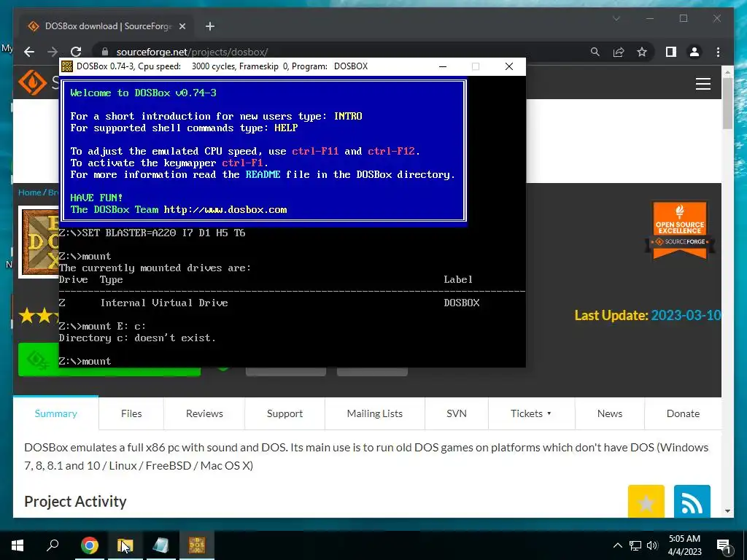Click the page scrollbar down arrow
Viewport: 747px width, 560px height.
click(x=727, y=511)
